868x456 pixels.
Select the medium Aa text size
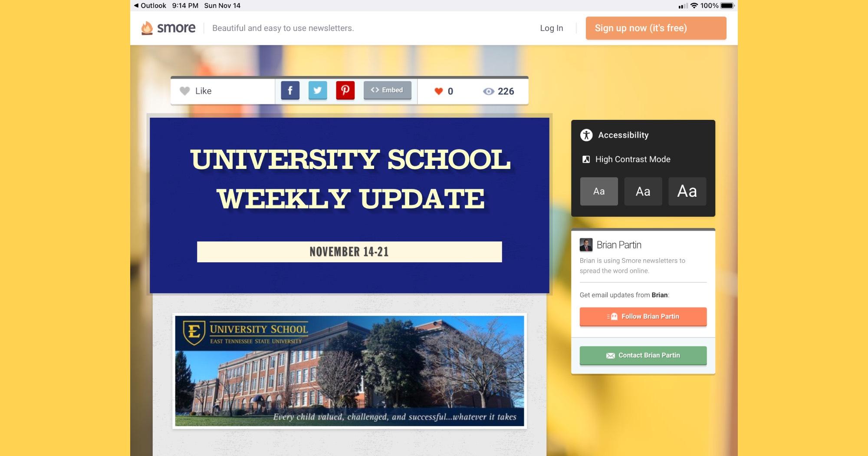643,191
